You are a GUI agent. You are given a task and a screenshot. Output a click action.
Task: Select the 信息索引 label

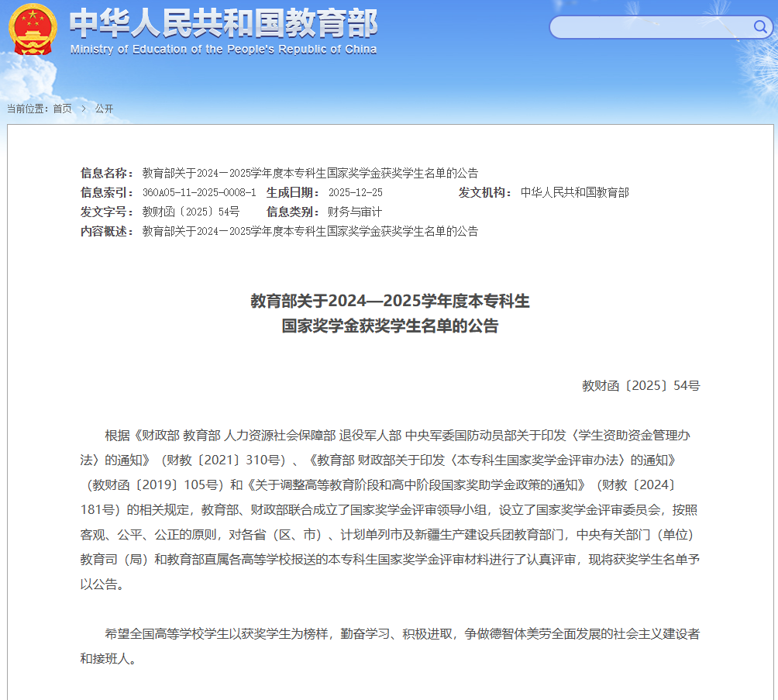click(107, 192)
